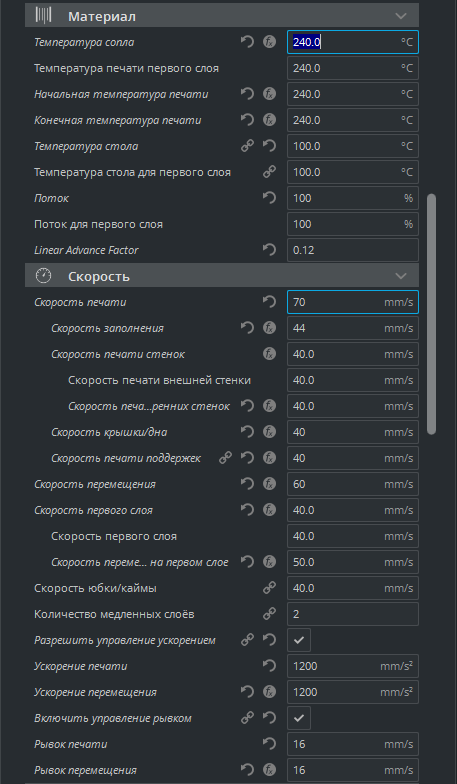457x784 pixels.
Task: Reset Рывок печати value
Action: [270, 744]
